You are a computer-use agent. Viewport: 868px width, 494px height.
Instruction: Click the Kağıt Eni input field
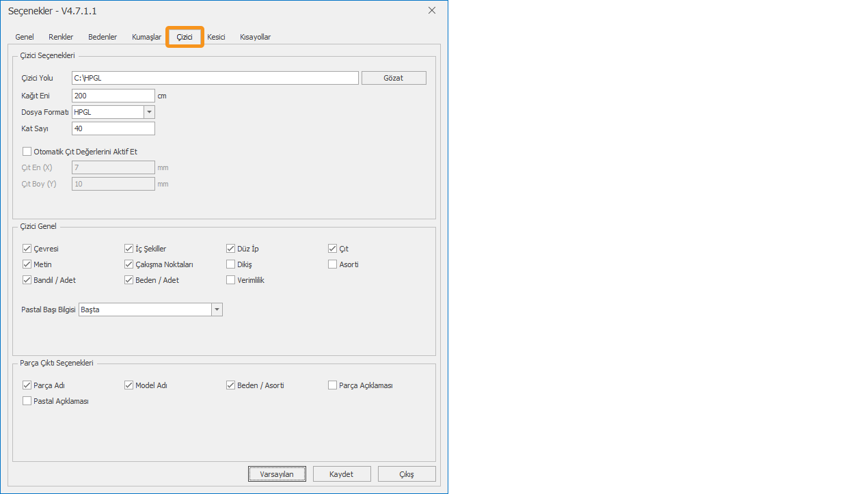113,96
